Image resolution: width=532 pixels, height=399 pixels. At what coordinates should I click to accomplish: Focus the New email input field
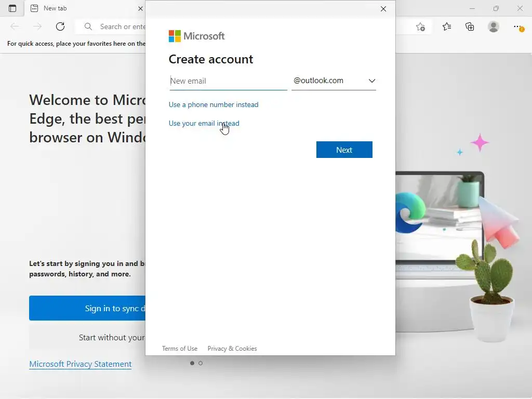click(229, 81)
